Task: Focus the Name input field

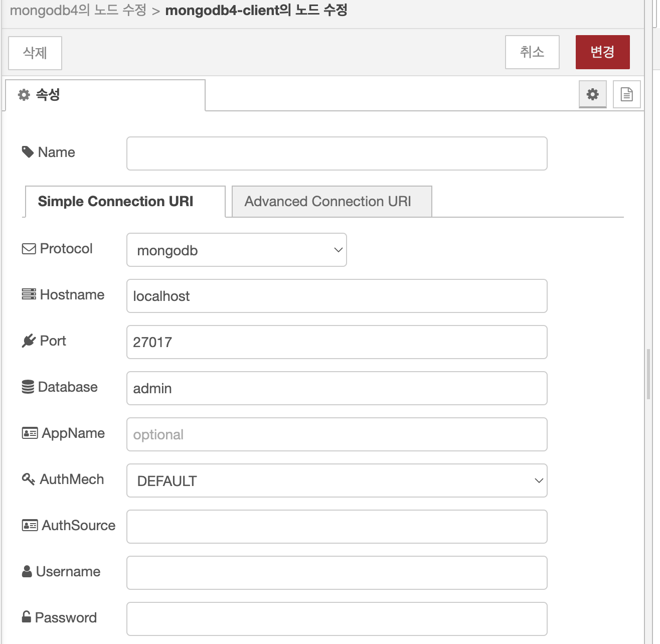Action: pos(337,153)
